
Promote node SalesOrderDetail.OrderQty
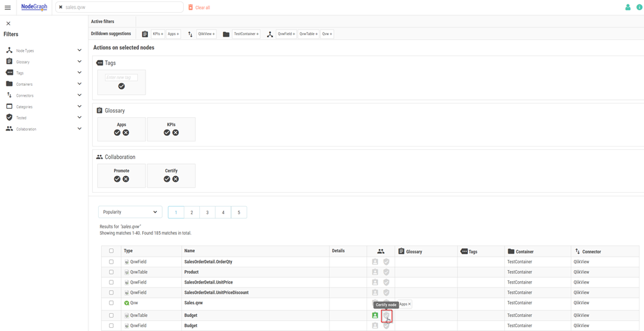[375, 262]
